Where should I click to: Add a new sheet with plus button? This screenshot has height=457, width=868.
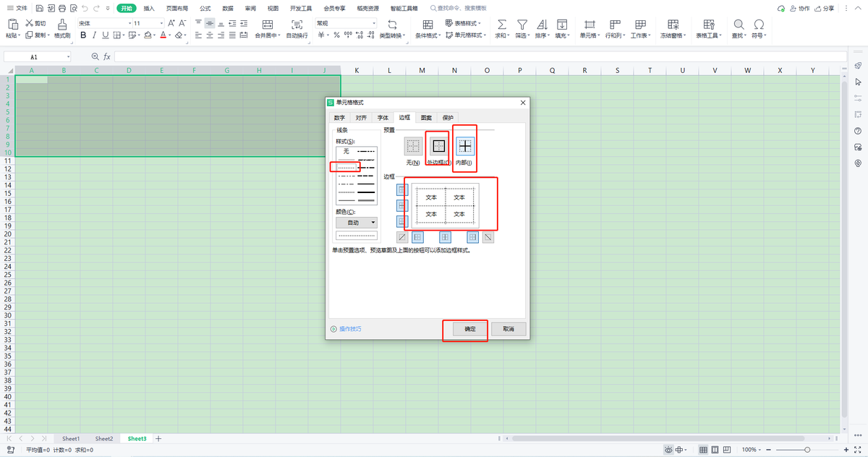tap(159, 438)
